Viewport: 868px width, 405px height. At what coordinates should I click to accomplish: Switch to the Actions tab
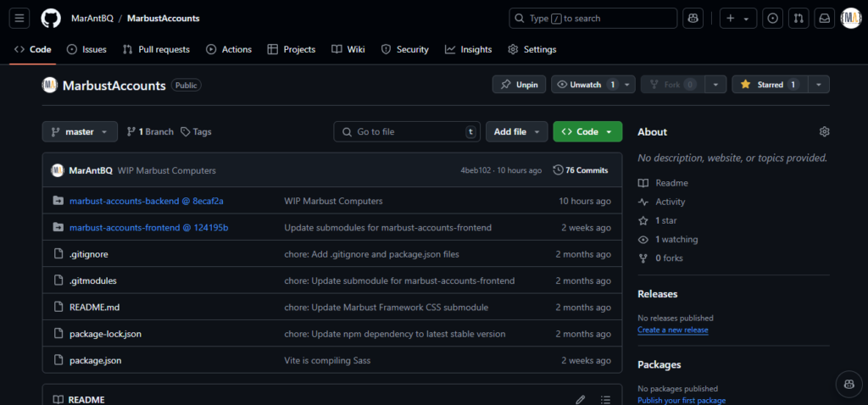pyautogui.click(x=229, y=49)
